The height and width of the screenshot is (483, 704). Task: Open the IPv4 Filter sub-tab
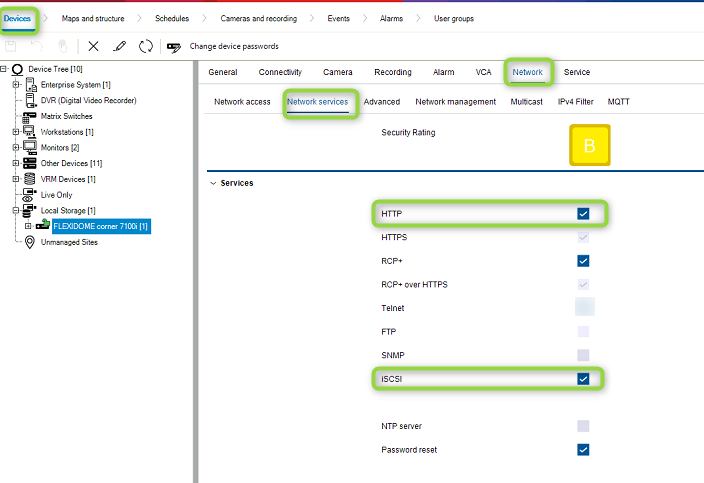575,102
